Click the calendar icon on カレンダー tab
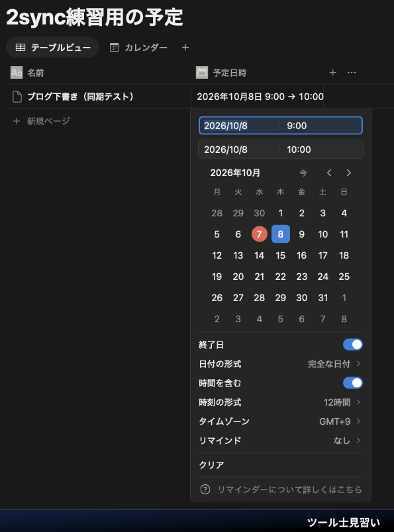This screenshot has width=394, height=532. point(114,48)
